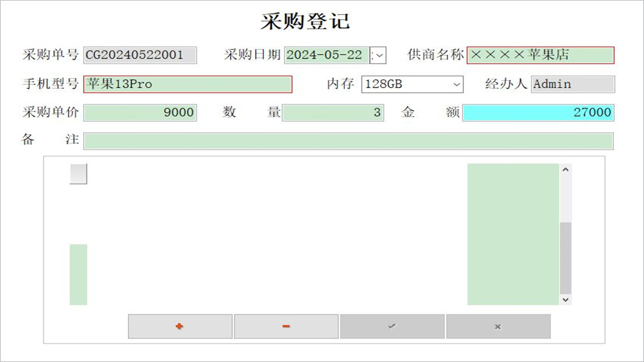644x362 pixels.
Task: Click the cyan 金额 amount field showing 27000
Action: [x=538, y=113]
